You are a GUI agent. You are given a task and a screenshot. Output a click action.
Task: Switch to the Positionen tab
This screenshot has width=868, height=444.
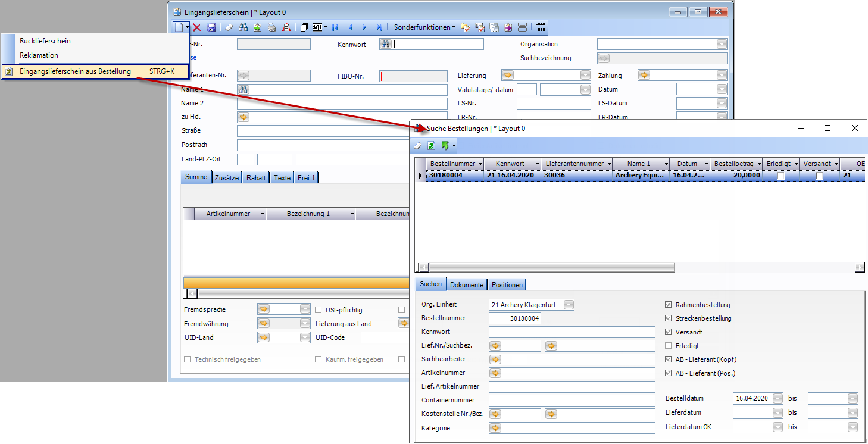507,285
